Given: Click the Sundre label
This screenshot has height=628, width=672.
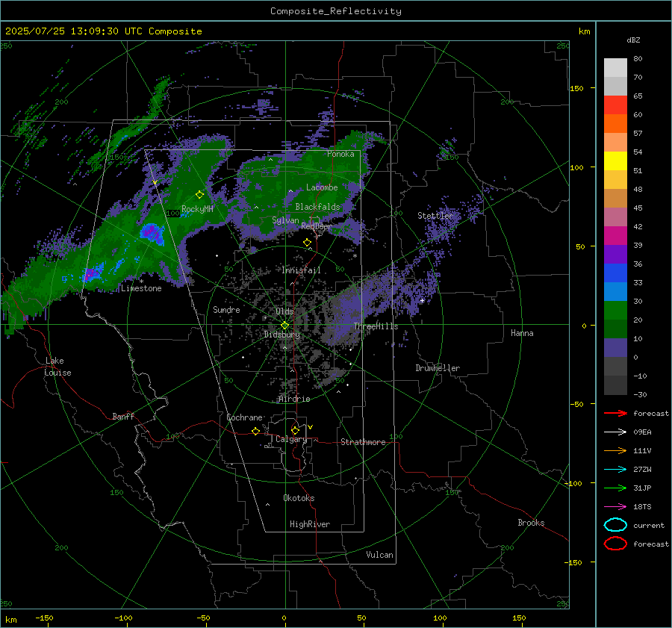Looking at the screenshot, I should point(226,309).
